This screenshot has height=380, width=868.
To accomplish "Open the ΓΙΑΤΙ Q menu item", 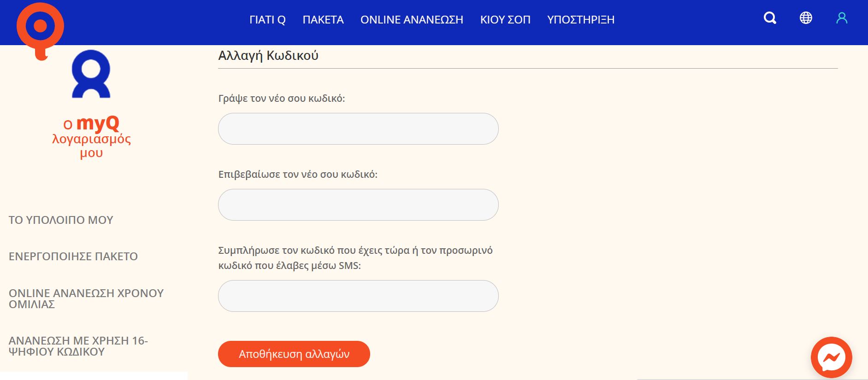I will (x=267, y=20).
